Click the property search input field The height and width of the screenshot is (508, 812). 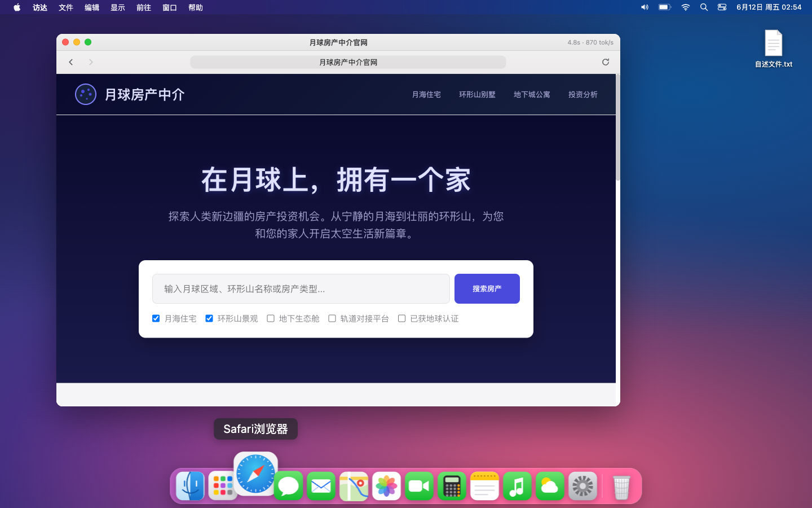(x=301, y=288)
